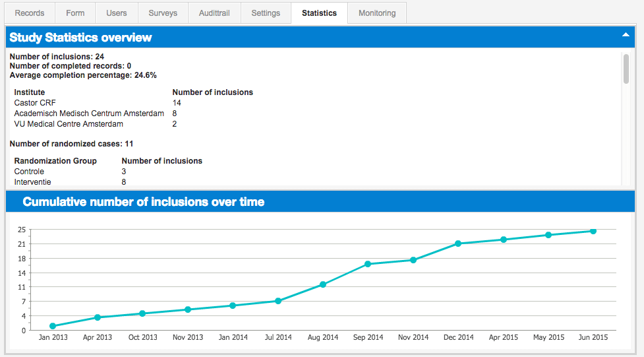Open the Monitoring tab
The width and height of the screenshot is (644, 357).
click(x=377, y=13)
